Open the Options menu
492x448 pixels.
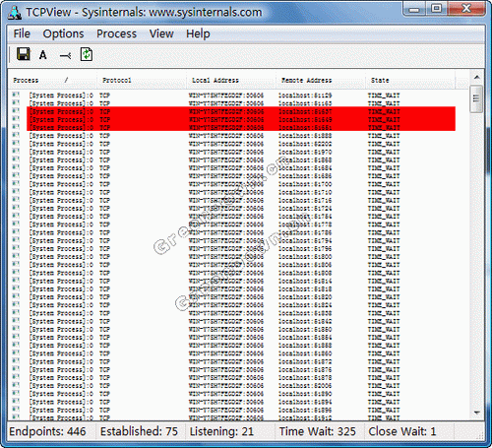point(63,33)
